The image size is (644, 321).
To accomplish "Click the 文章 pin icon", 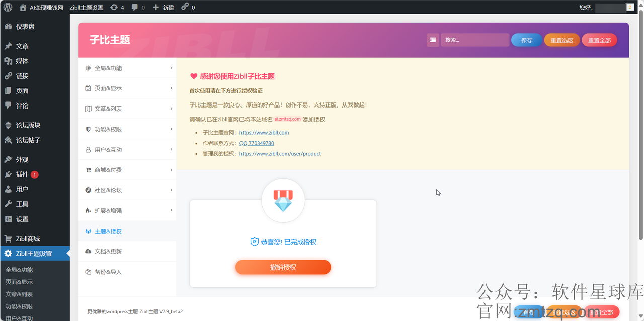I will pos(8,46).
